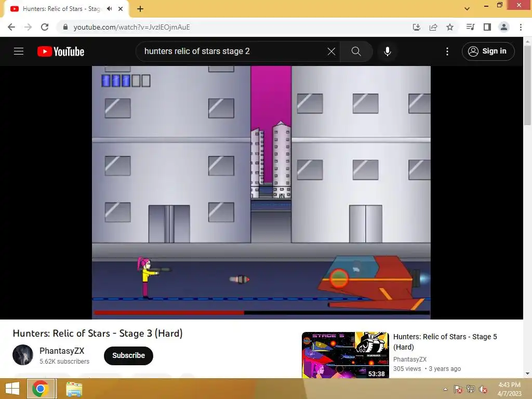Subscribe to PhantasyZX channel
The width and height of the screenshot is (532, 399).
point(128,355)
